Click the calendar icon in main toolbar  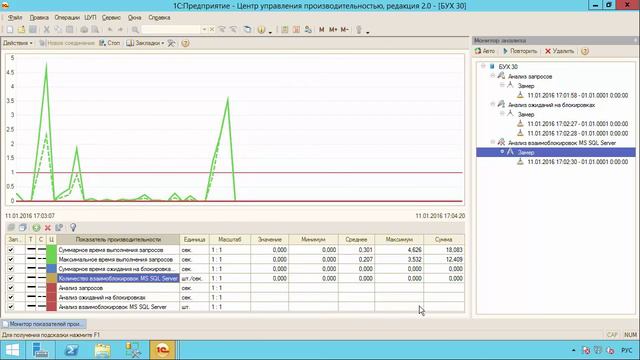pos(296,30)
